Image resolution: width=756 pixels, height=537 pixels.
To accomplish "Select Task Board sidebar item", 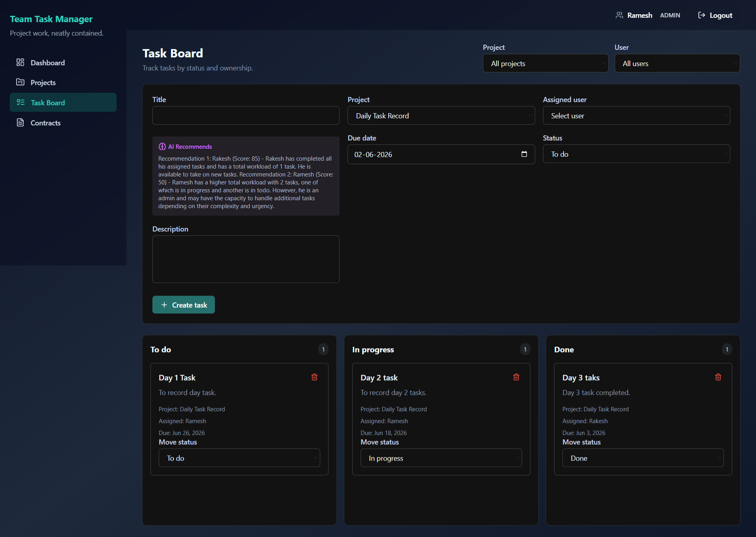I will [x=63, y=102].
